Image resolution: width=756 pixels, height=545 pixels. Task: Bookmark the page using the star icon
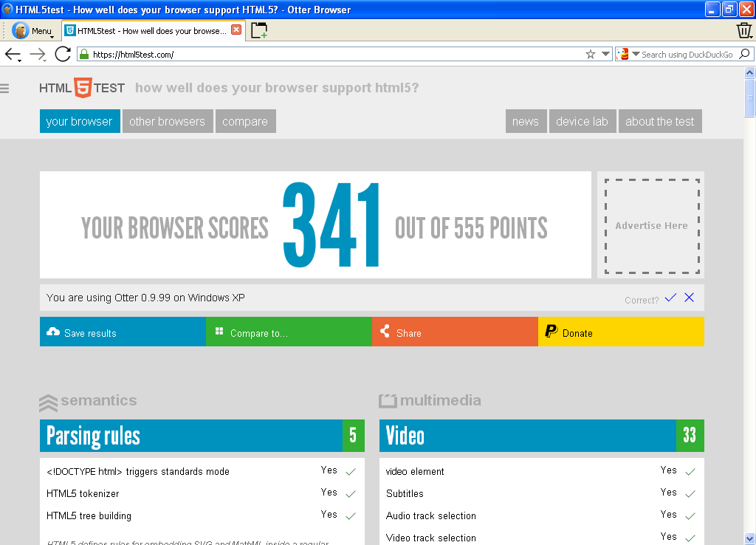[589, 53]
